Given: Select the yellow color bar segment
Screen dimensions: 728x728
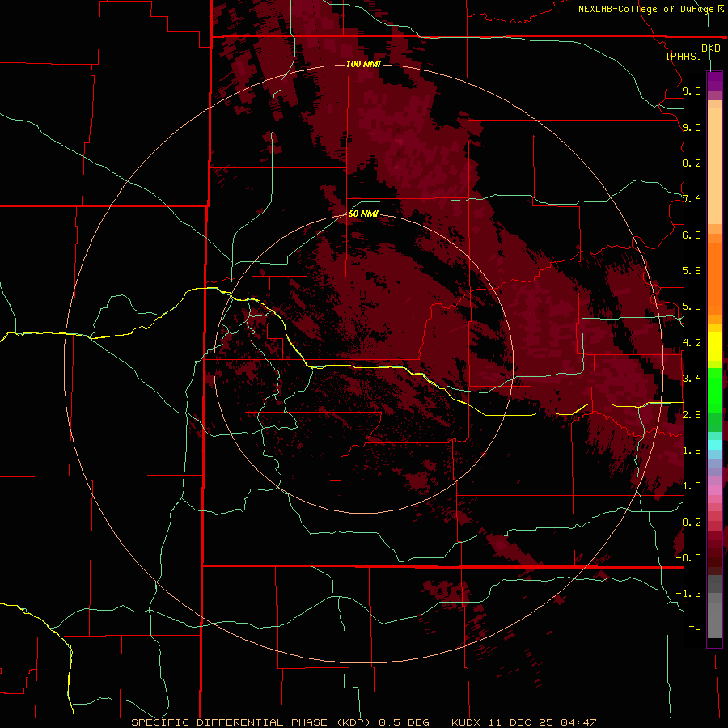Looking at the screenshot, I should [714, 346].
